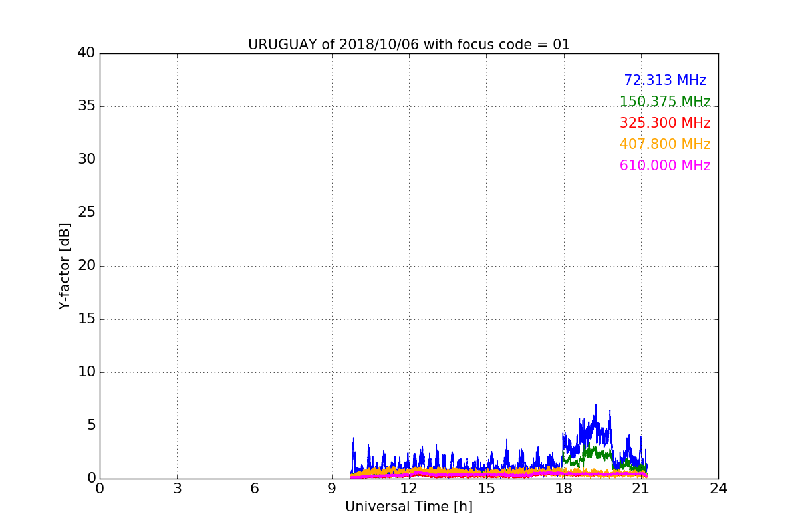Click the y-axis tick value 25
The image size is (798, 532).
tap(86, 213)
